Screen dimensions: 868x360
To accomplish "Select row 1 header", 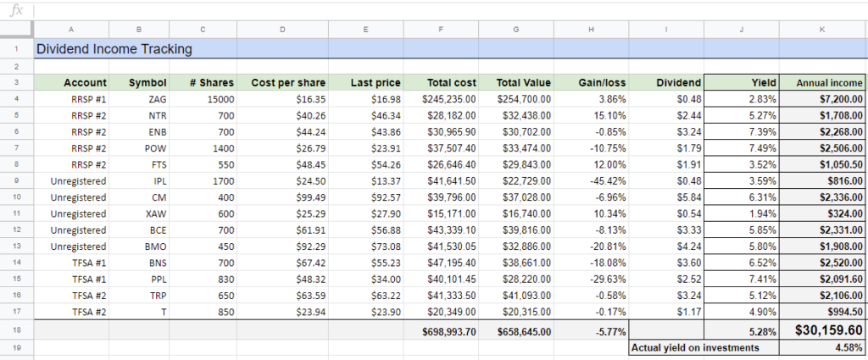I will [17, 48].
